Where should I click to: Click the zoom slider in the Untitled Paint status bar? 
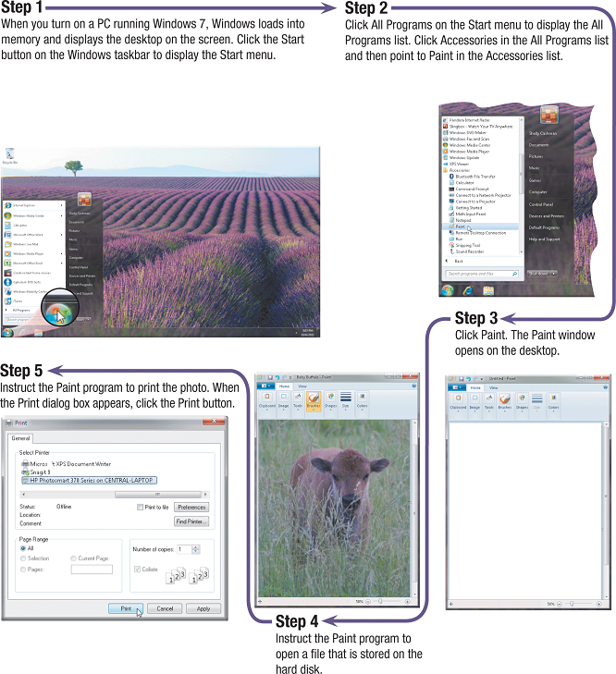point(572,604)
